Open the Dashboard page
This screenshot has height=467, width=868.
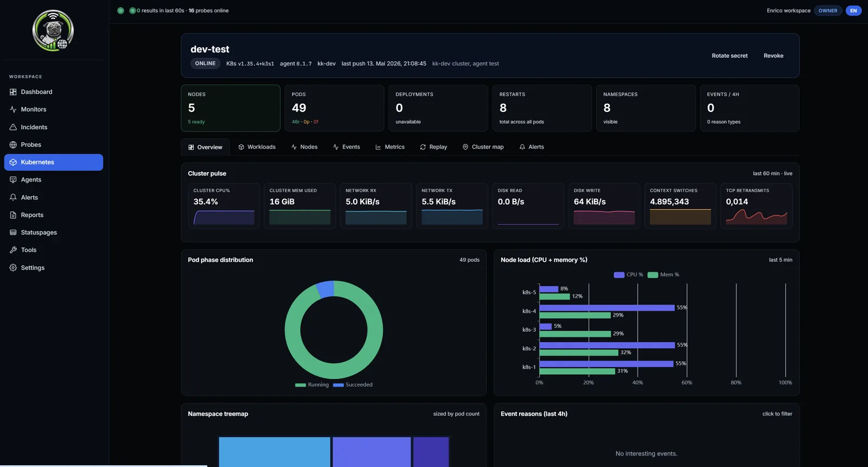(53, 92)
